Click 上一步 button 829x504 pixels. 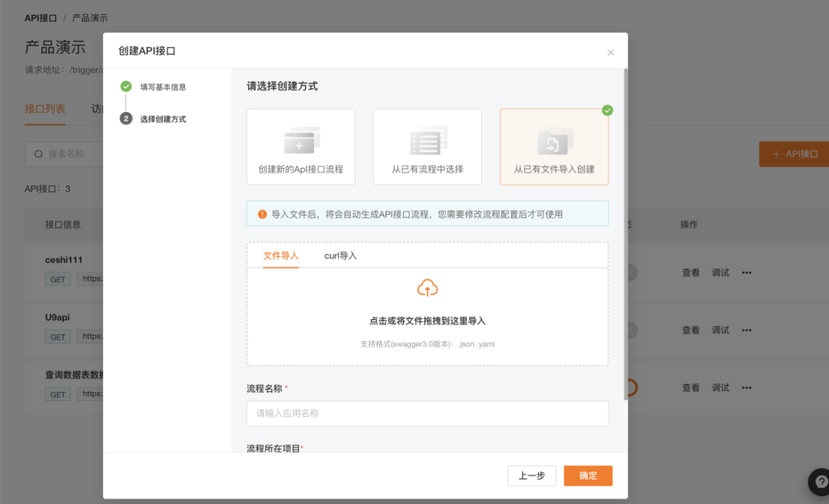pyautogui.click(x=531, y=476)
